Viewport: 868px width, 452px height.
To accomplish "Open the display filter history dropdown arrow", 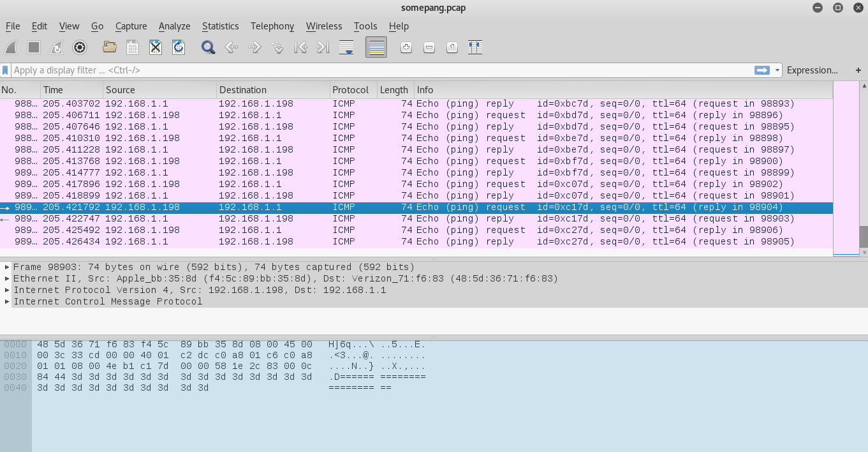I will pyautogui.click(x=777, y=70).
